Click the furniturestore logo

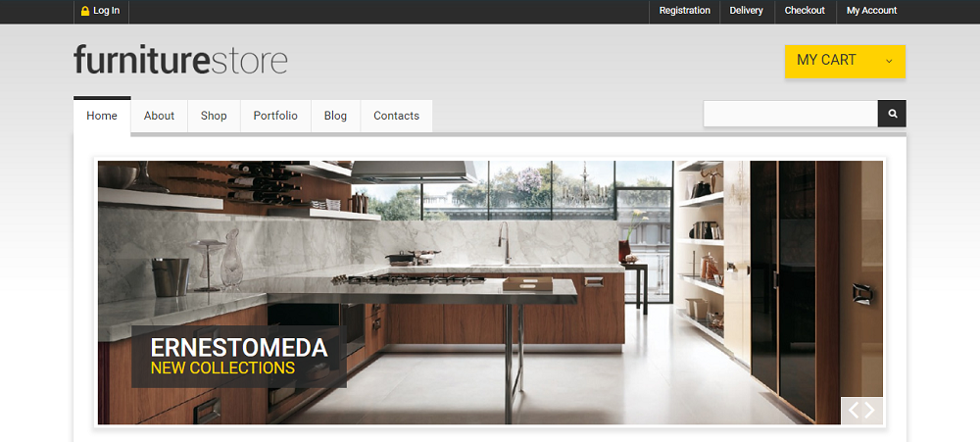[x=180, y=60]
